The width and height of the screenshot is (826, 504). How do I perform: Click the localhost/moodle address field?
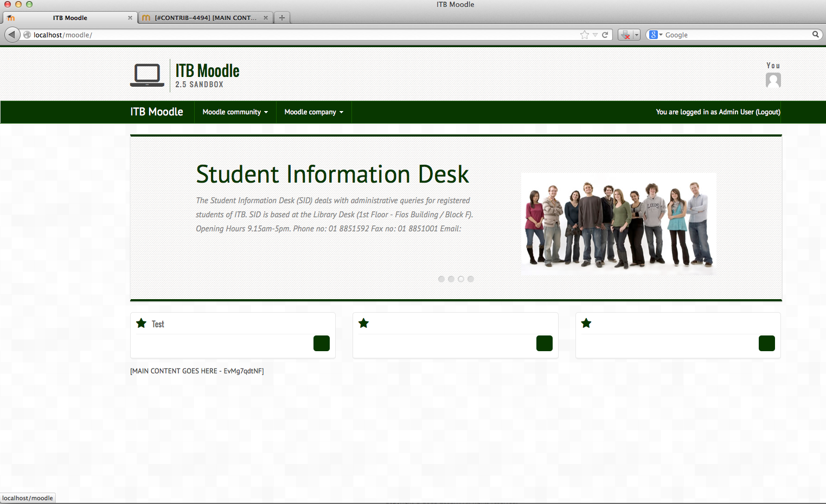[304, 35]
